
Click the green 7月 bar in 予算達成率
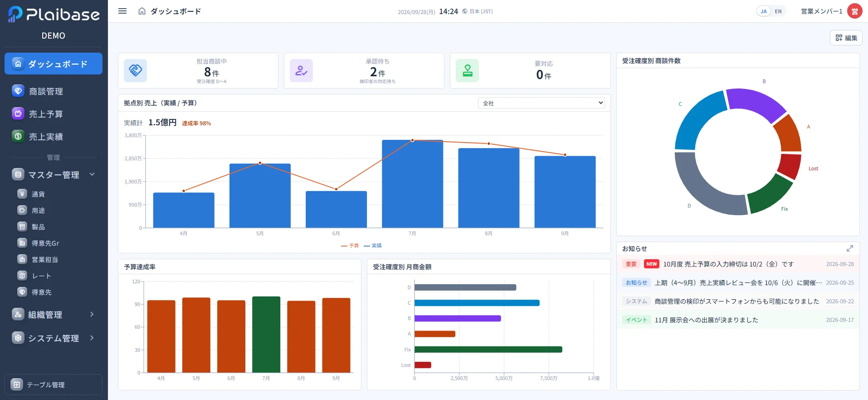point(266,335)
